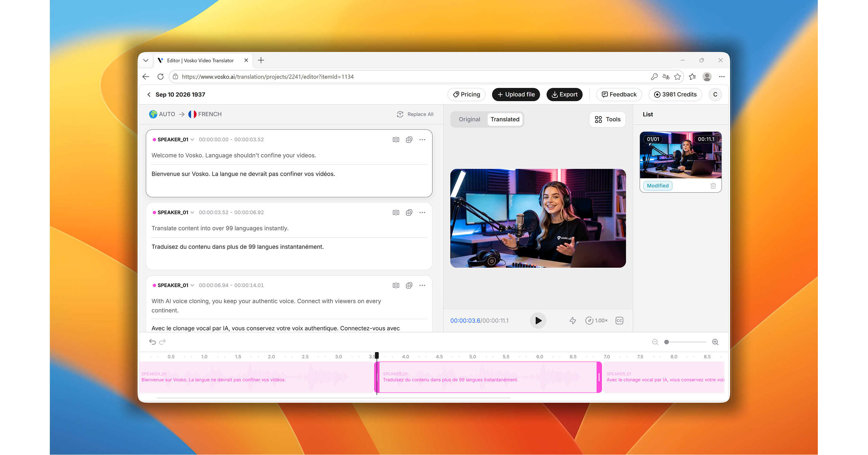Delete the video item with trash icon
The height and width of the screenshot is (455, 868).
click(713, 186)
